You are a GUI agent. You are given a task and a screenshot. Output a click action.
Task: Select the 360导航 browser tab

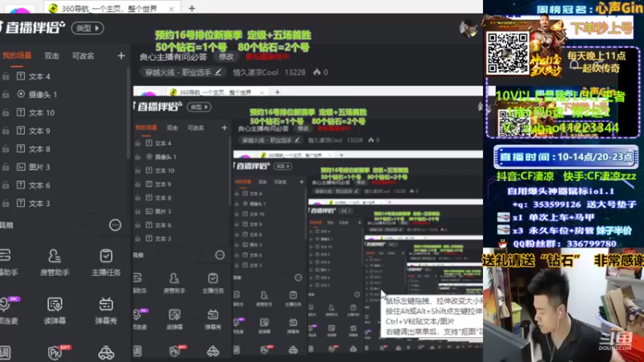click(x=111, y=8)
